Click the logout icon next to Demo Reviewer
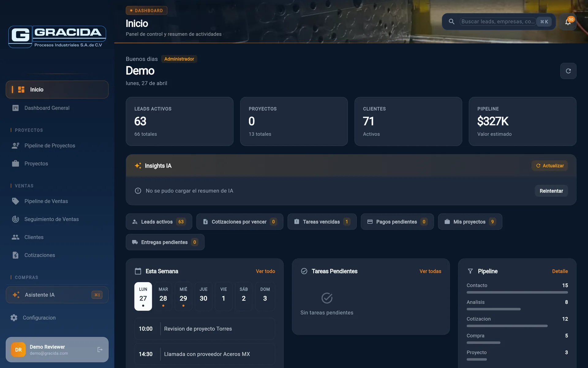This screenshot has width=588, height=368. [x=100, y=350]
